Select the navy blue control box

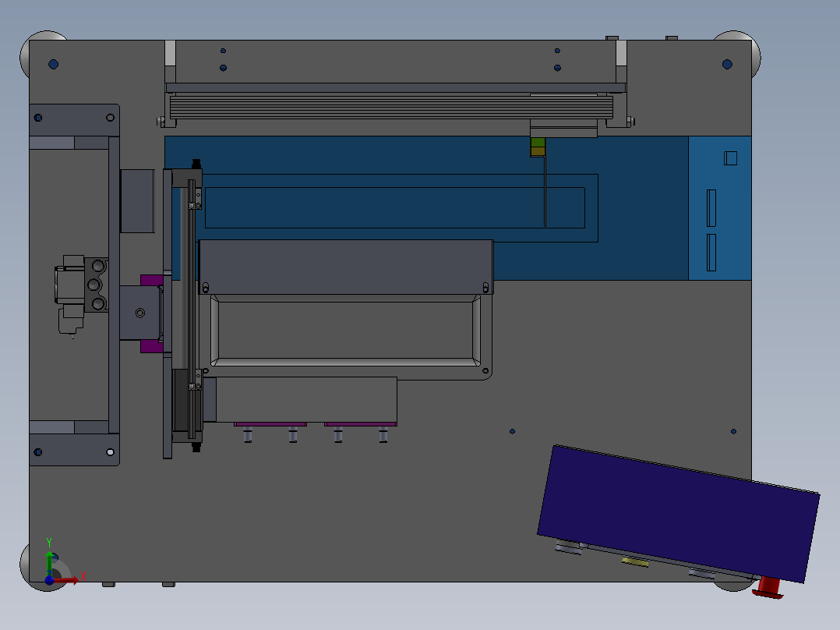click(x=678, y=513)
